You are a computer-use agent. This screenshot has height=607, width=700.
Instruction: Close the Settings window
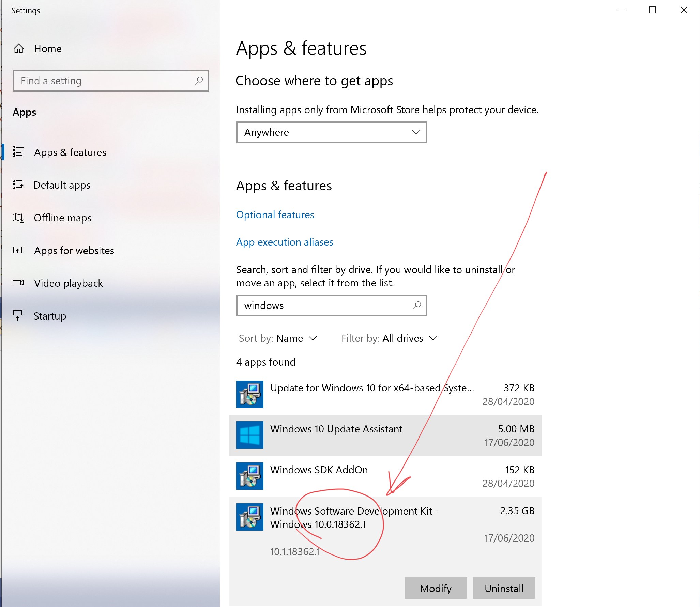(684, 10)
